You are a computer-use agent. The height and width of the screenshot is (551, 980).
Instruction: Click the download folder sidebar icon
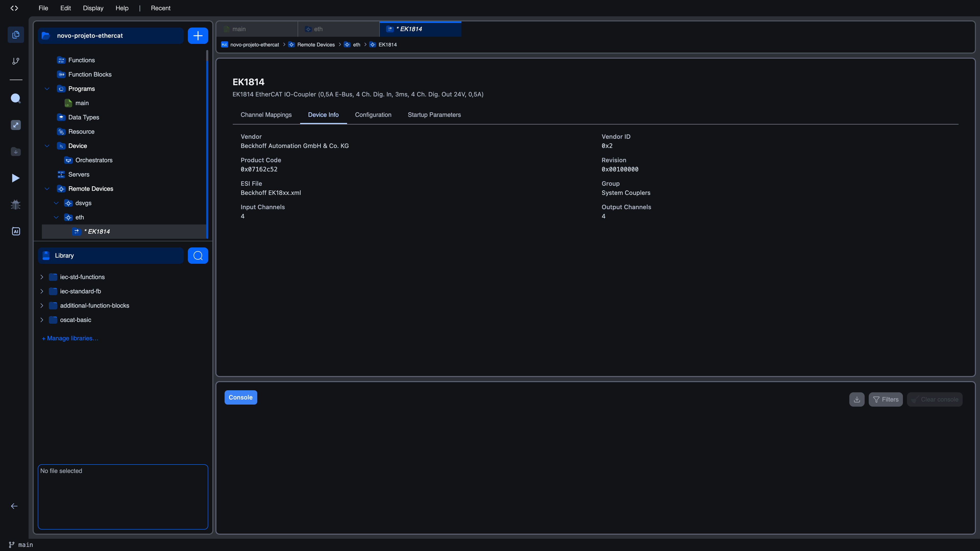[16, 151]
